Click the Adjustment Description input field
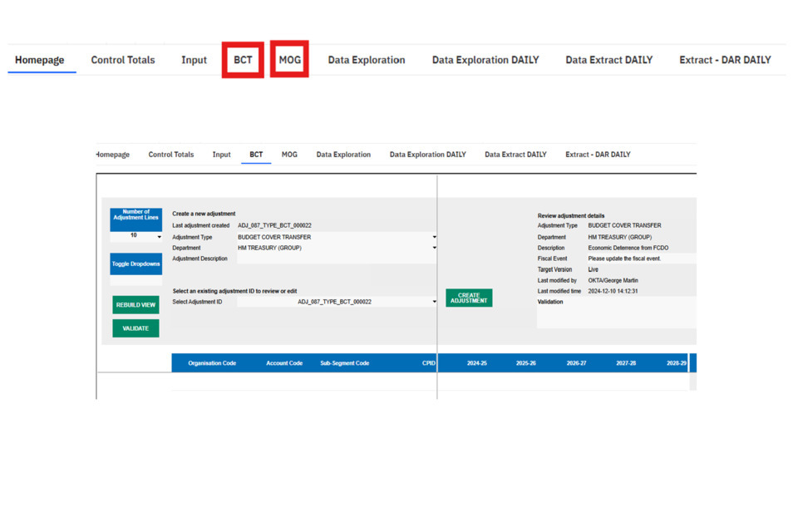The height and width of the screenshot is (532, 798). click(336, 259)
